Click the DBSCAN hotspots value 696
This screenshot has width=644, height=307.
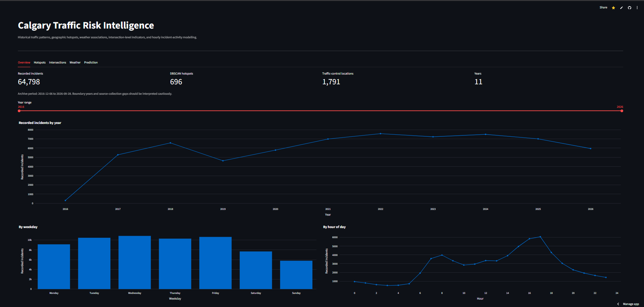pyautogui.click(x=176, y=82)
